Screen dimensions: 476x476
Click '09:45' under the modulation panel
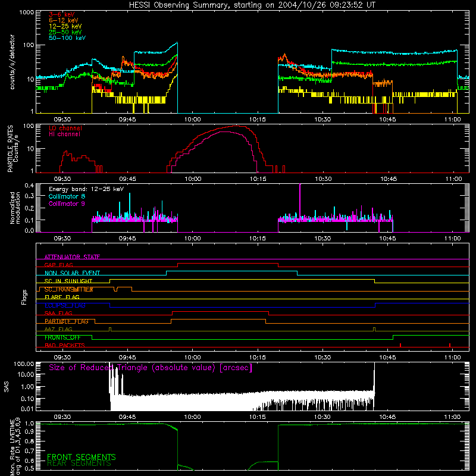[x=127, y=239]
